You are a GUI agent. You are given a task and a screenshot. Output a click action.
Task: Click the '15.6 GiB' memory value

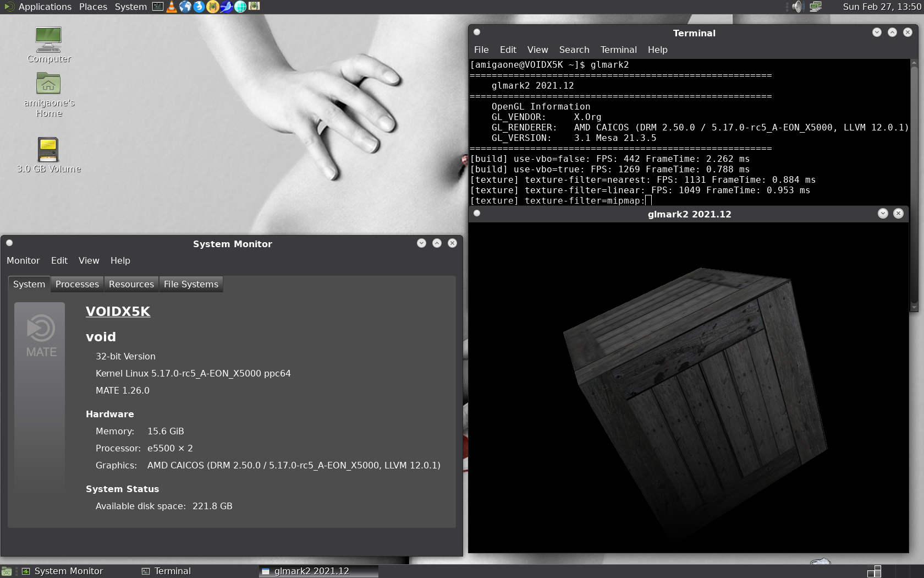pos(166,431)
